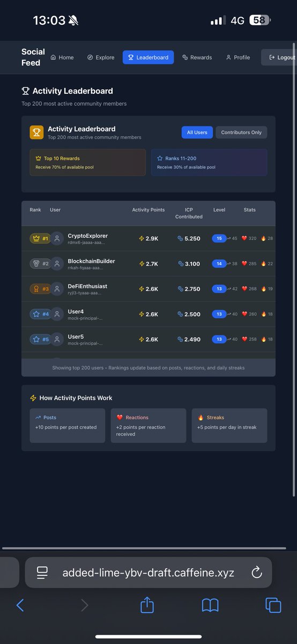Click the caffeine.xyz address bar
Image resolution: width=297 pixels, height=644 pixels.
(148, 572)
